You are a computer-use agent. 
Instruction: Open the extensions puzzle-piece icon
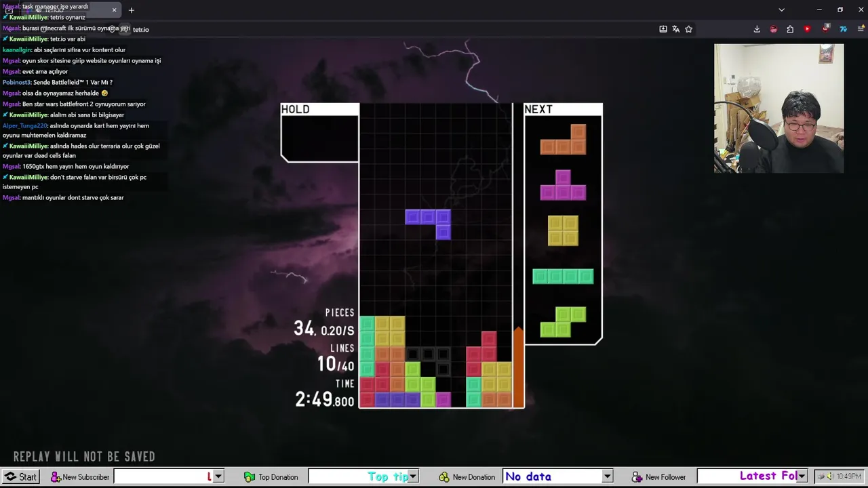(790, 29)
